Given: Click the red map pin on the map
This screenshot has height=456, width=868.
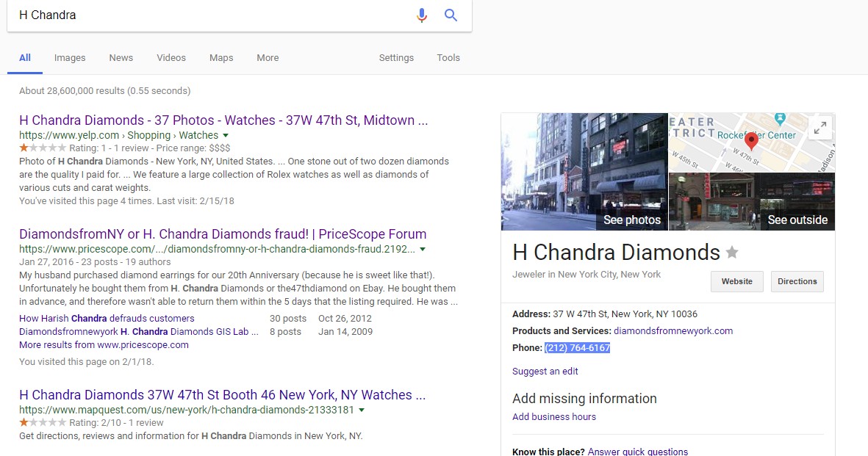Looking at the screenshot, I should 751,141.
